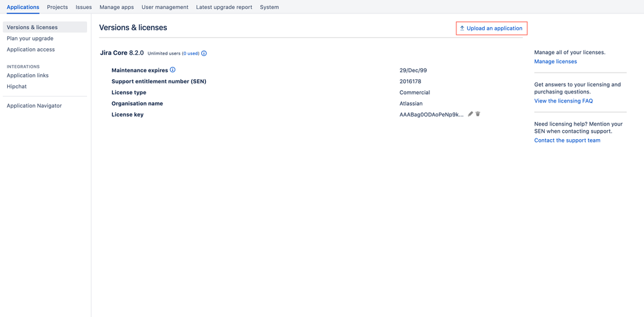The image size is (644, 317).
Task: Click the SEN value 2016178
Action: tap(410, 81)
